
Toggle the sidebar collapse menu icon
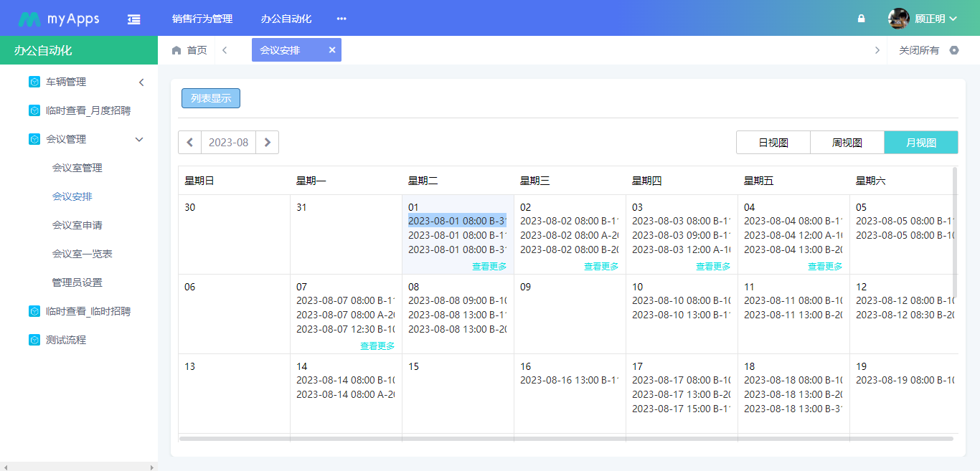click(x=134, y=19)
